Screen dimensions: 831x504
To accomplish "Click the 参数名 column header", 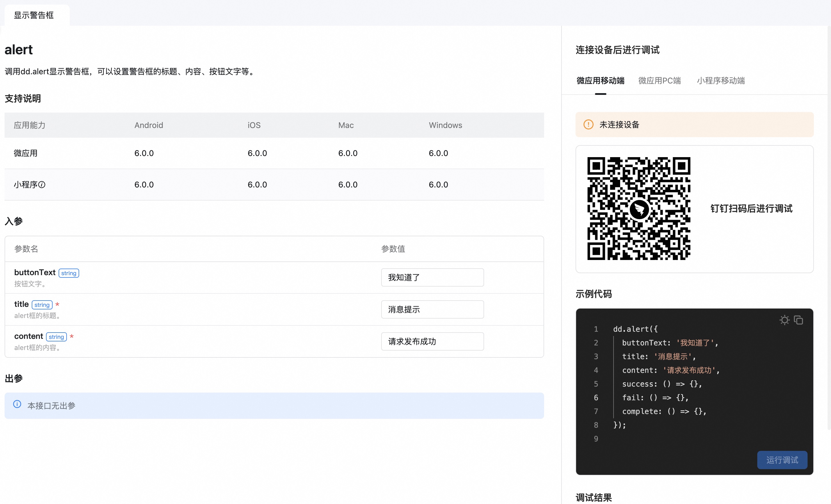I will 26,249.
